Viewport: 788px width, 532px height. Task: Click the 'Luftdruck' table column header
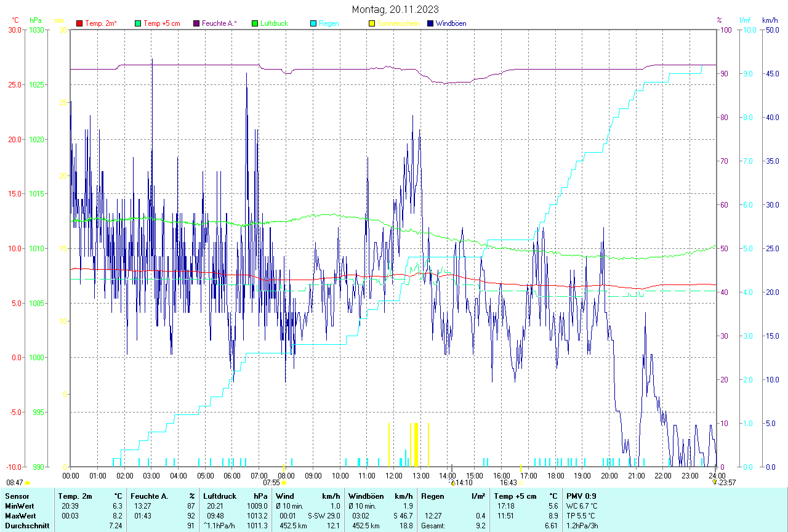pos(220,496)
